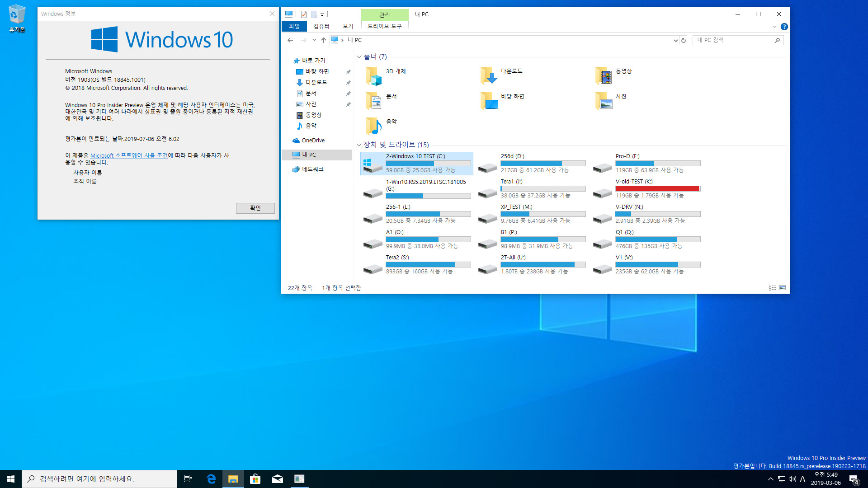Select 바탕 화면 in navigation pane
This screenshot has width=868, height=488.
[317, 71]
